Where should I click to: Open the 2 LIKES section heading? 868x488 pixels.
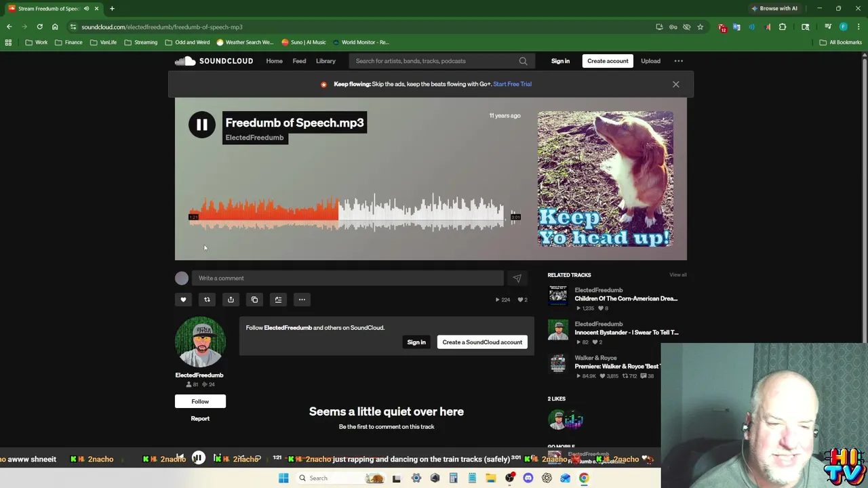(x=556, y=399)
